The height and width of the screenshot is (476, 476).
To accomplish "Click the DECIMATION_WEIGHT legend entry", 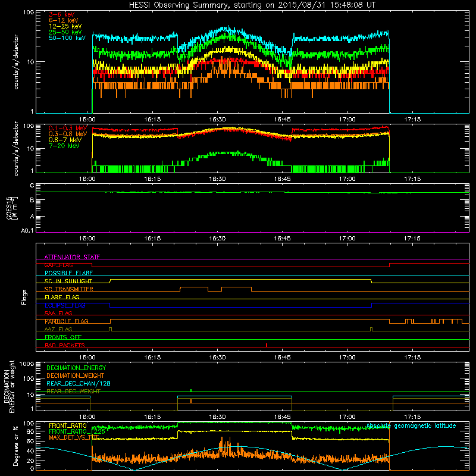I will pos(76,375).
